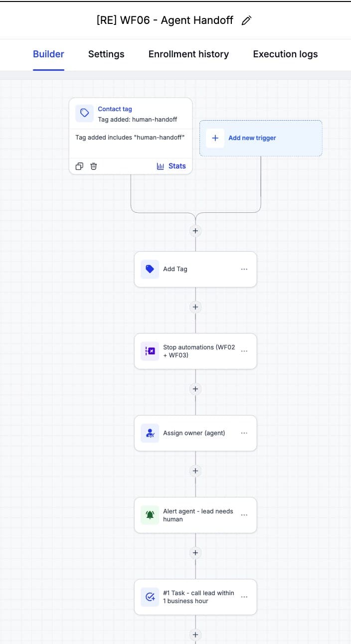Select Stop automations (WF02 + WF03) step
351x644 pixels.
coord(195,351)
